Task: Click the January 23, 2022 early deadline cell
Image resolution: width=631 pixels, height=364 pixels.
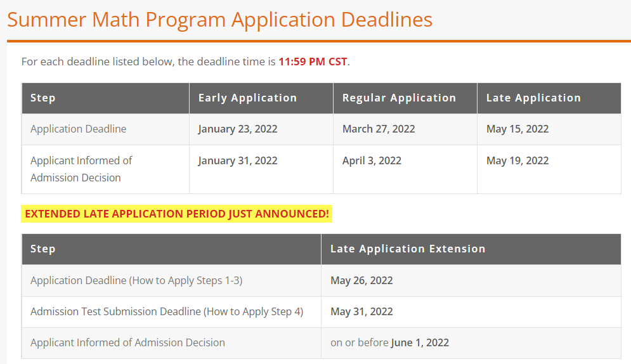Action: click(237, 129)
